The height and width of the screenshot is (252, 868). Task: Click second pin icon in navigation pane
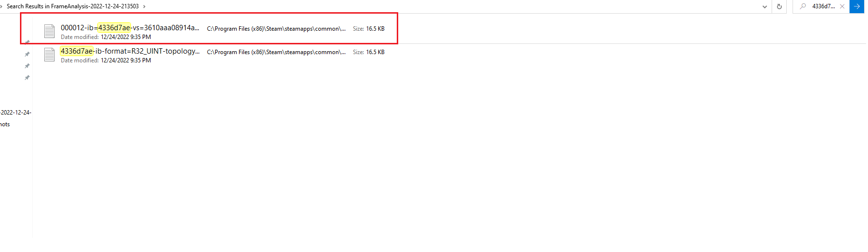(x=27, y=54)
